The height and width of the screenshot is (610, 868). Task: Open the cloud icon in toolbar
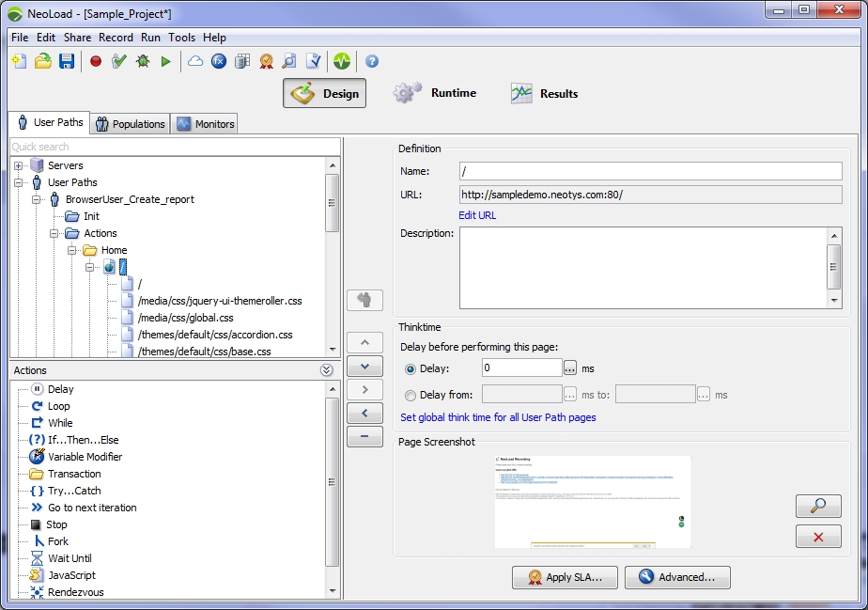click(195, 61)
